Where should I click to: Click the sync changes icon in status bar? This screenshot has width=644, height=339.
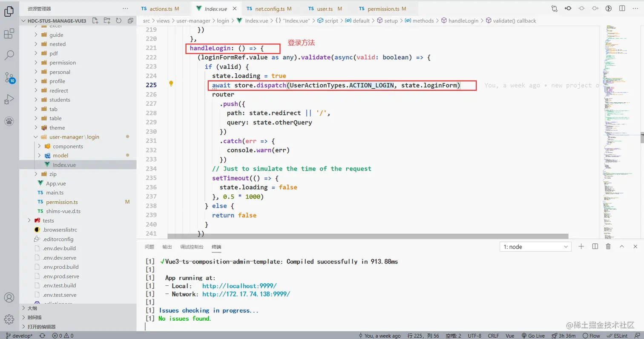pyautogui.click(x=42, y=336)
